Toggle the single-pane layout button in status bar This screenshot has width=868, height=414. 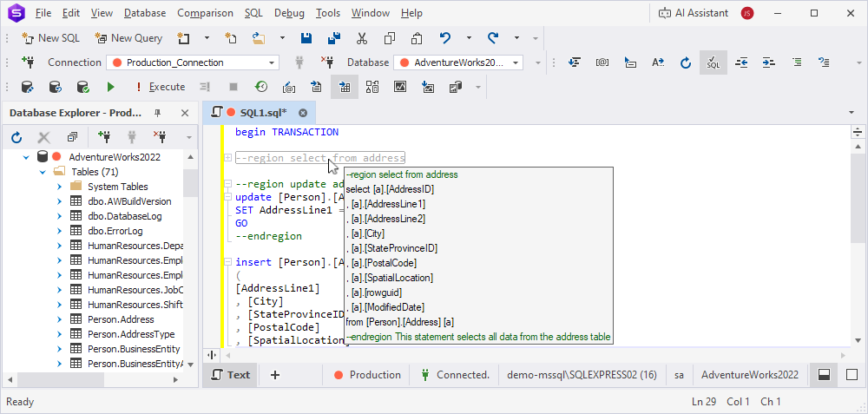(x=852, y=375)
